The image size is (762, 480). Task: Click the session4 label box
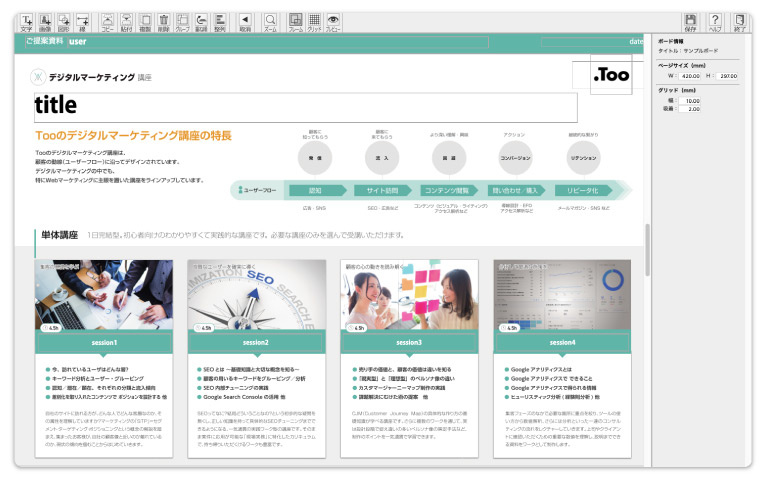(562, 343)
